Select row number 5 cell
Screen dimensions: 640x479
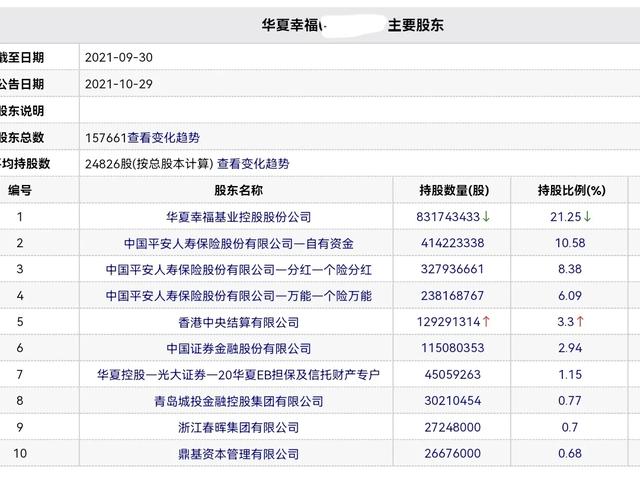pos(20,322)
